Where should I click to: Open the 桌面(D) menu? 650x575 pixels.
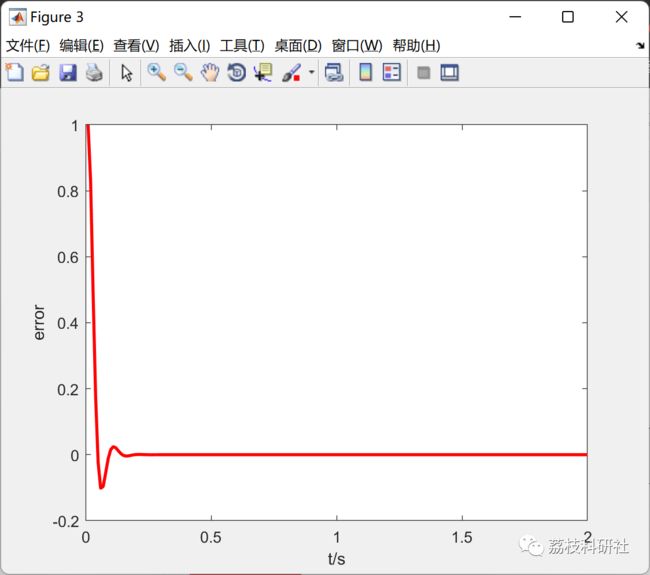point(298,46)
